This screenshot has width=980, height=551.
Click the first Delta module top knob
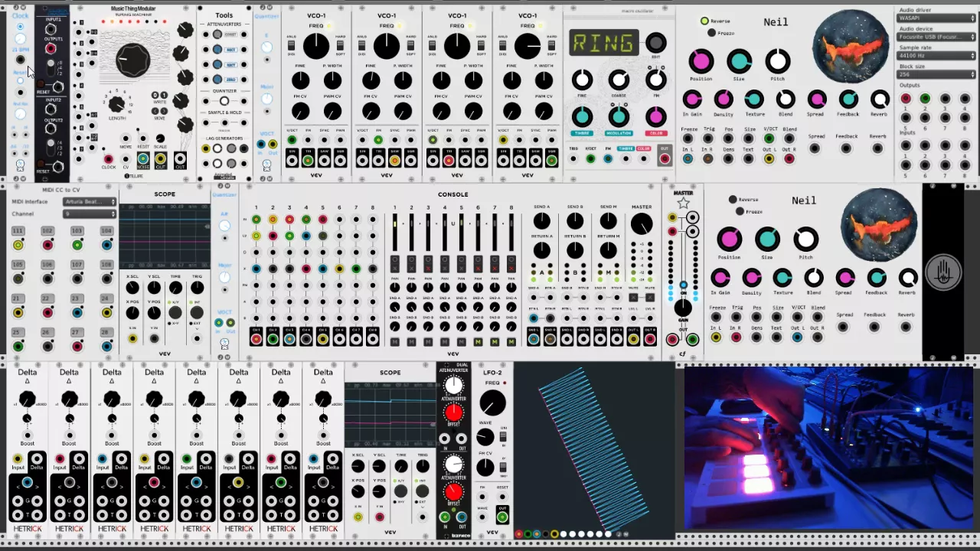[x=27, y=399]
